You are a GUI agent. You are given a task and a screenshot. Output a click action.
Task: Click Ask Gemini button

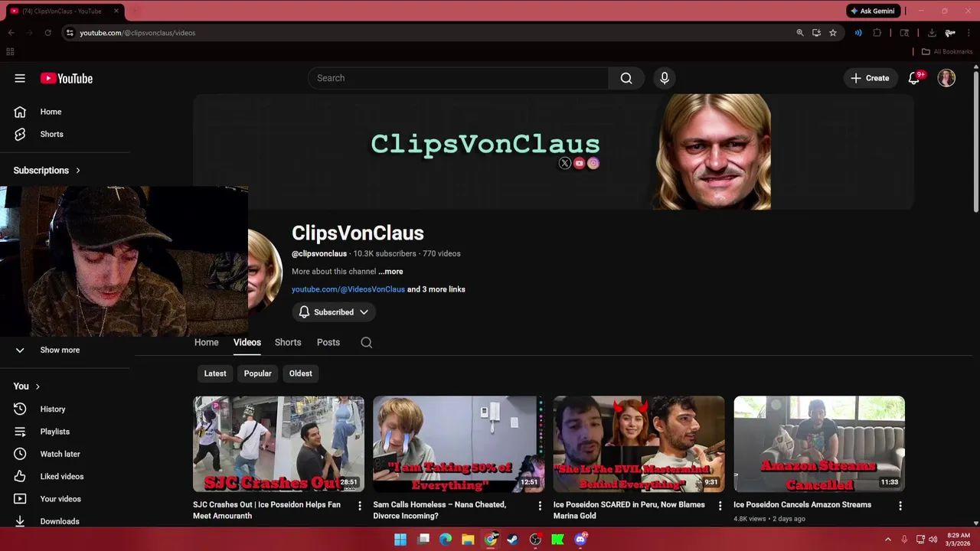pyautogui.click(x=872, y=11)
